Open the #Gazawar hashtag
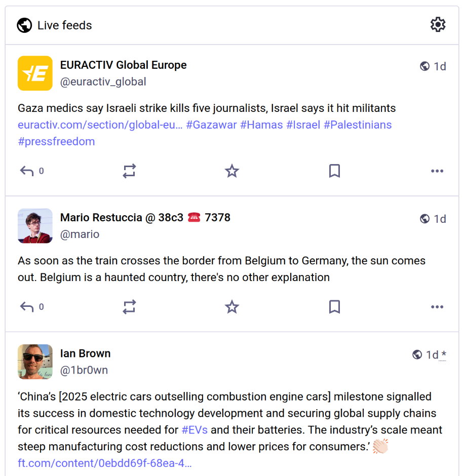 (x=211, y=125)
